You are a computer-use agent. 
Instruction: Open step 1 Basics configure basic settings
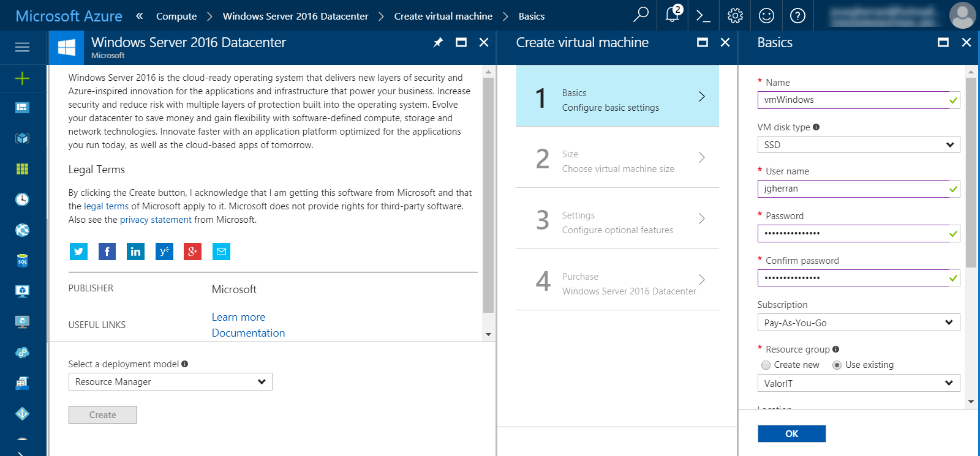(x=617, y=96)
